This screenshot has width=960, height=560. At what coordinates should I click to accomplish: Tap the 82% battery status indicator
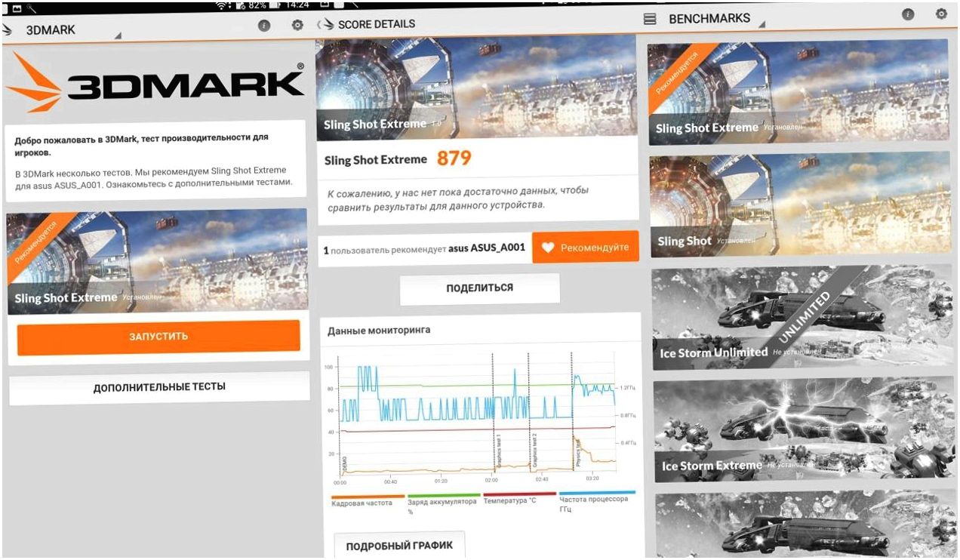tap(257, 5)
